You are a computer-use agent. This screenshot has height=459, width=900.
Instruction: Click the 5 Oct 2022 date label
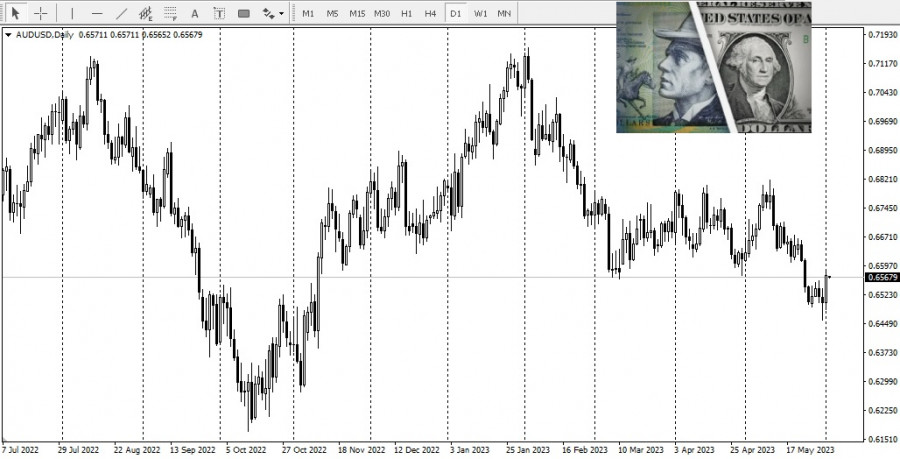246,450
